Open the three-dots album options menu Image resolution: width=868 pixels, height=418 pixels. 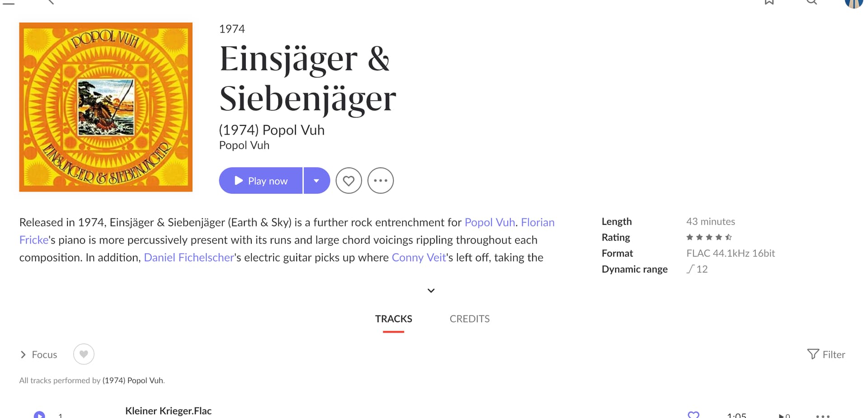point(381,181)
